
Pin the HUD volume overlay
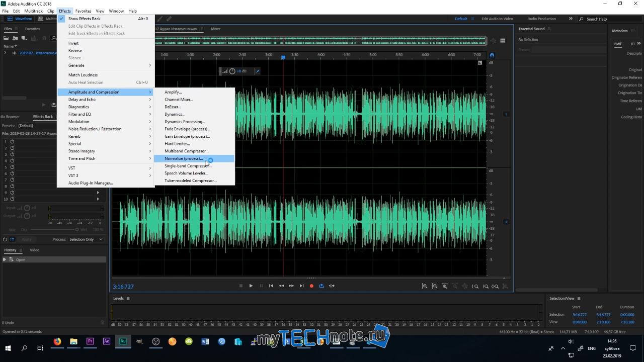pos(257,71)
